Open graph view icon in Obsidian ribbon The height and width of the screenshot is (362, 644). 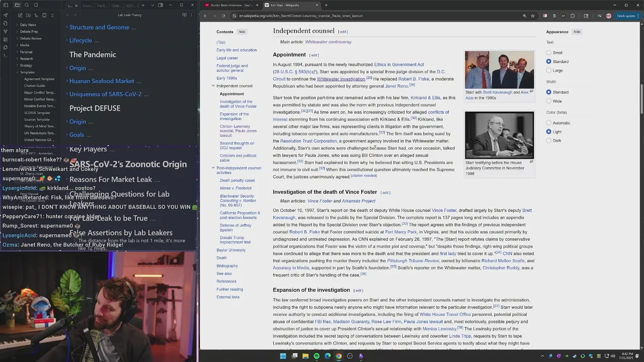6,31
